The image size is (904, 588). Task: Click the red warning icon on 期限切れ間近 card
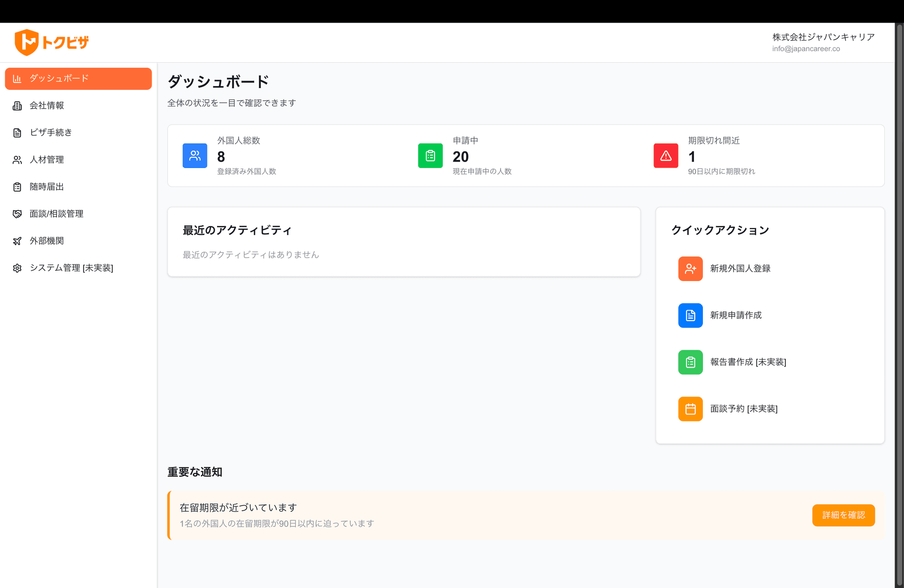click(x=665, y=155)
